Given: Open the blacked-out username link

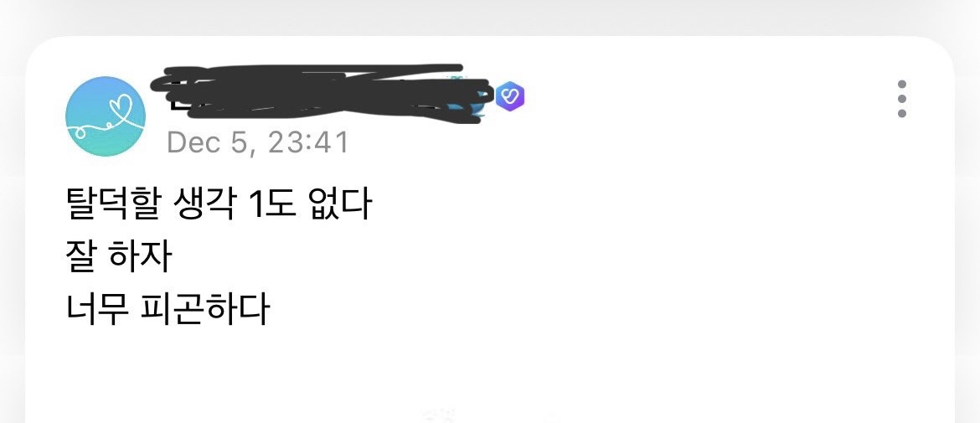Looking at the screenshot, I should (x=320, y=94).
